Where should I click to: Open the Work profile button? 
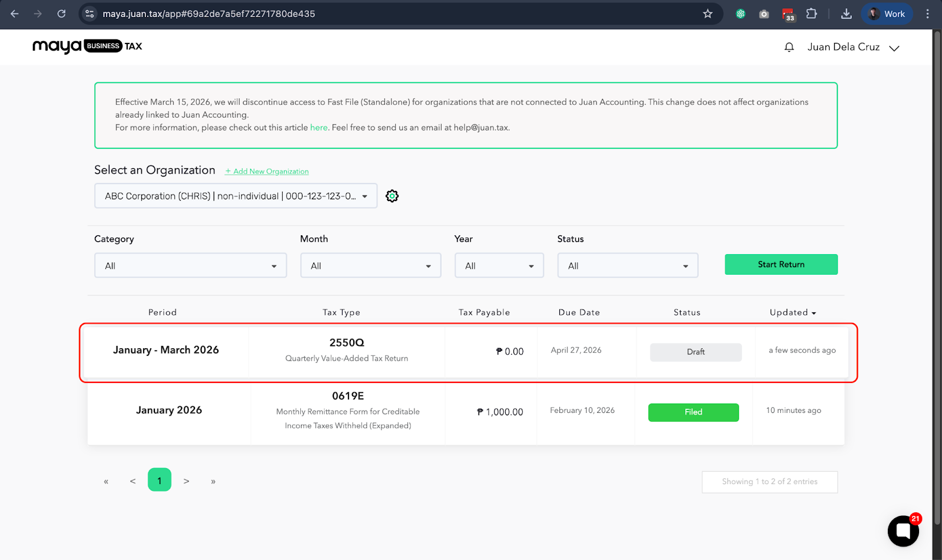point(887,14)
